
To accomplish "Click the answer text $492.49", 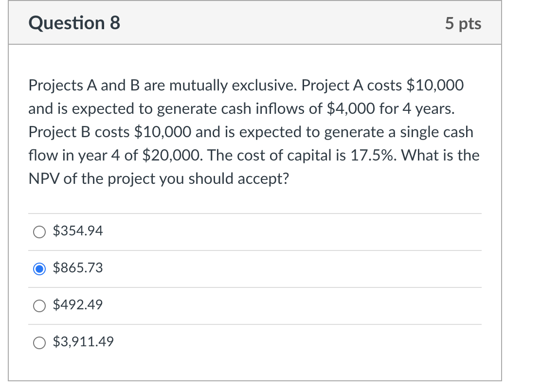I will [x=77, y=305].
